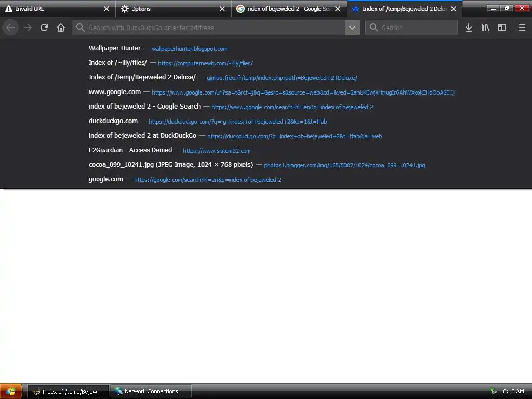Close the Invalid URL tab
Screen dimensions: 532x399
pyautogui.click(x=107, y=9)
